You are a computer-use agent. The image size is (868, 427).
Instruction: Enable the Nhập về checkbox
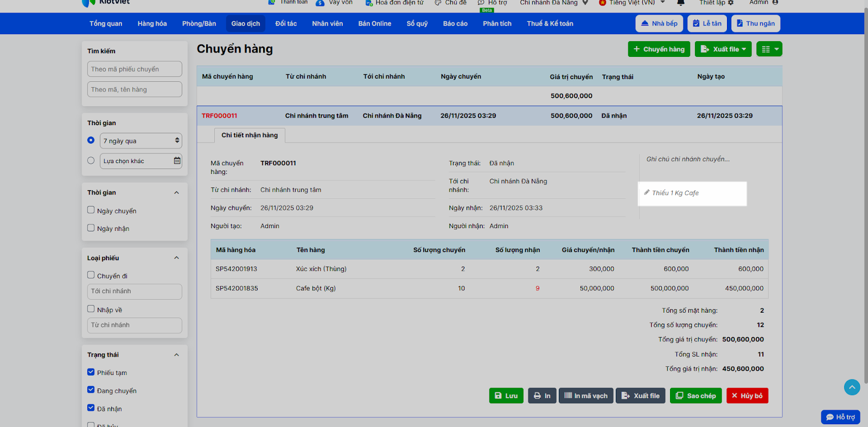pyautogui.click(x=91, y=309)
